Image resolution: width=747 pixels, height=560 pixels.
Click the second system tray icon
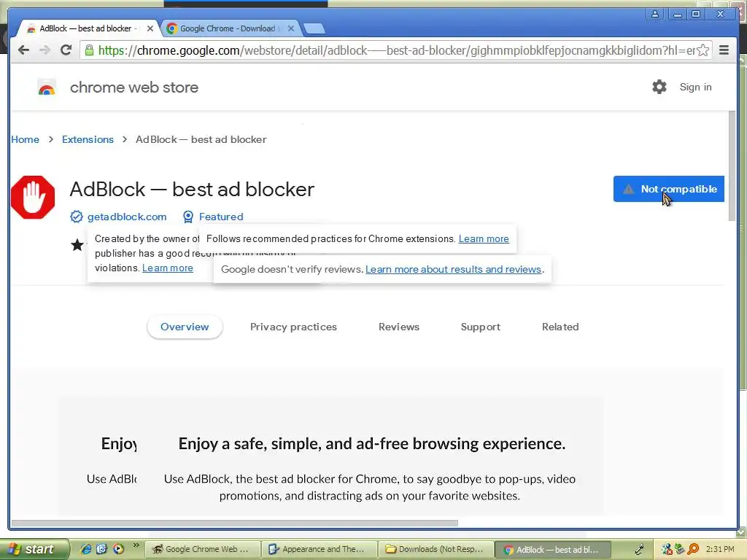pyautogui.click(x=679, y=550)
